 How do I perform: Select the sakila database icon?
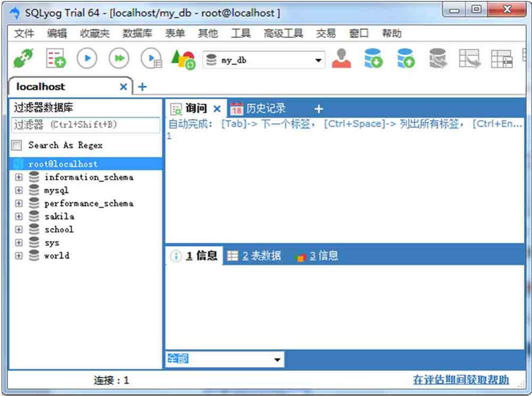click(34, 216)
